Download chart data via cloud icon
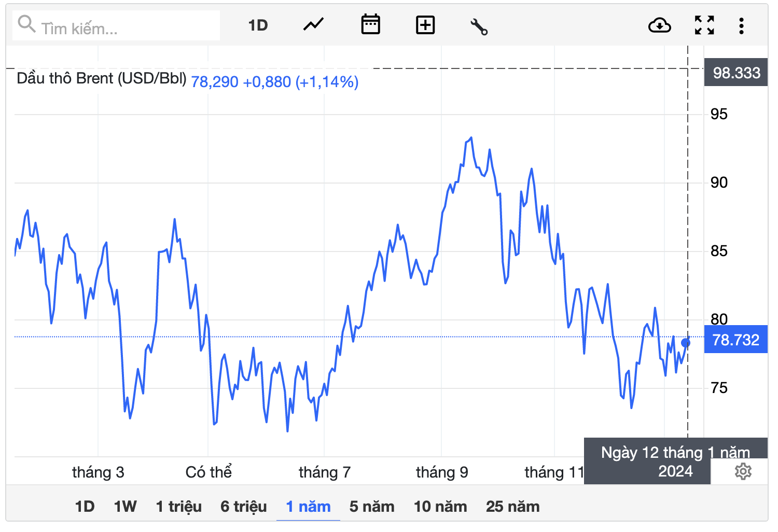This screenshot has height=532, width=778. click(660, 25)
